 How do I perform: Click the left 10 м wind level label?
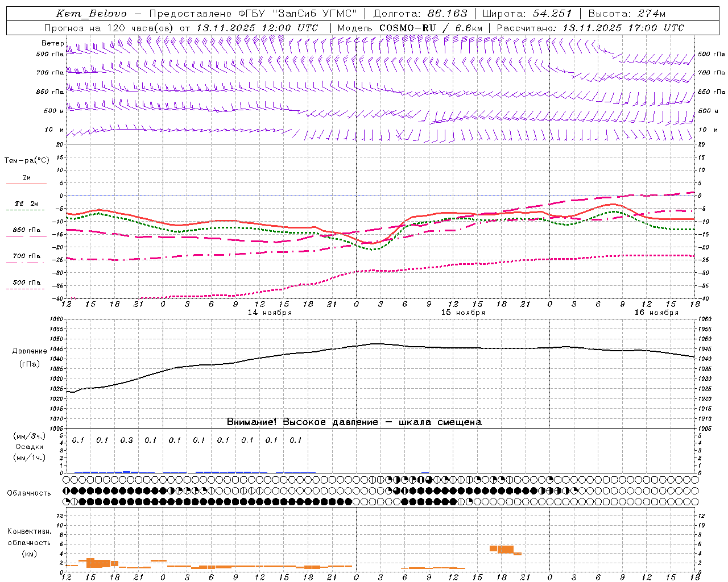tap(54, 130)
